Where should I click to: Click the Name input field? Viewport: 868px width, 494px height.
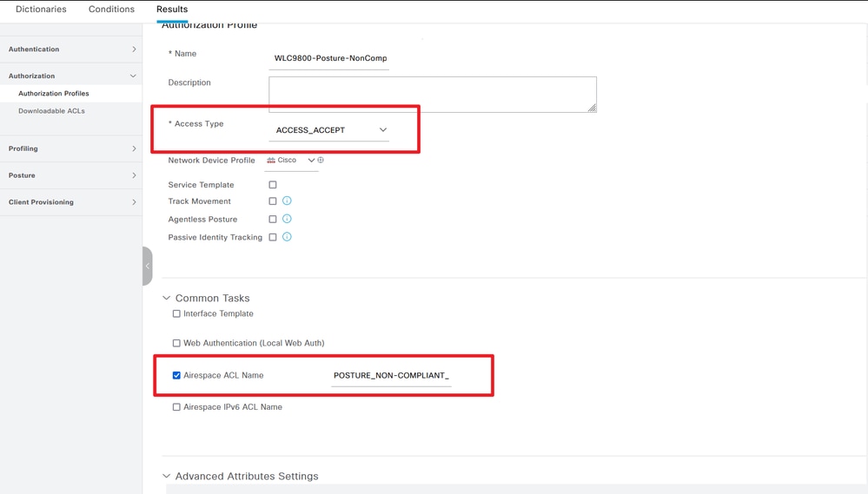tap(329, 58)
